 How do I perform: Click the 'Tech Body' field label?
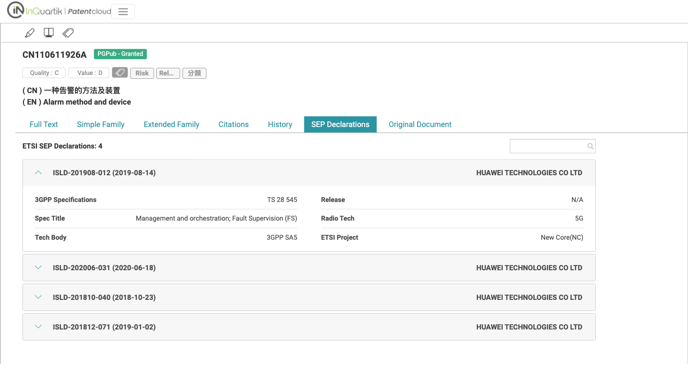50,237
